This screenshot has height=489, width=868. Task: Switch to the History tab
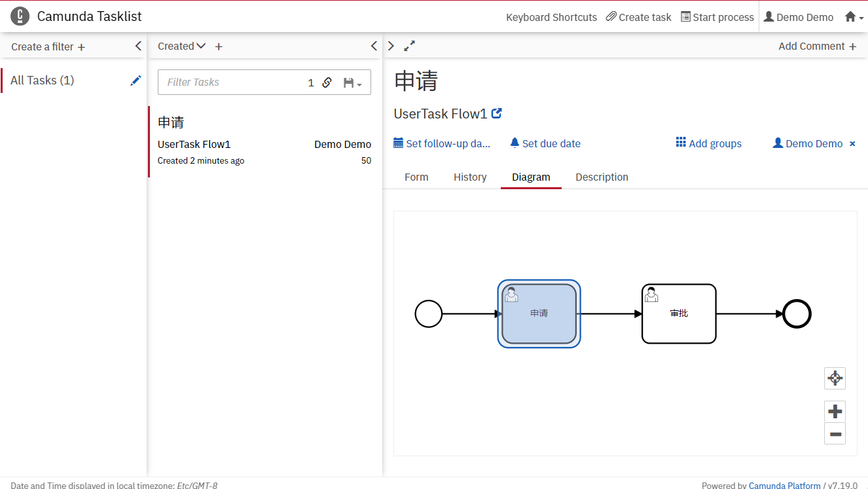tap(470, 177)
